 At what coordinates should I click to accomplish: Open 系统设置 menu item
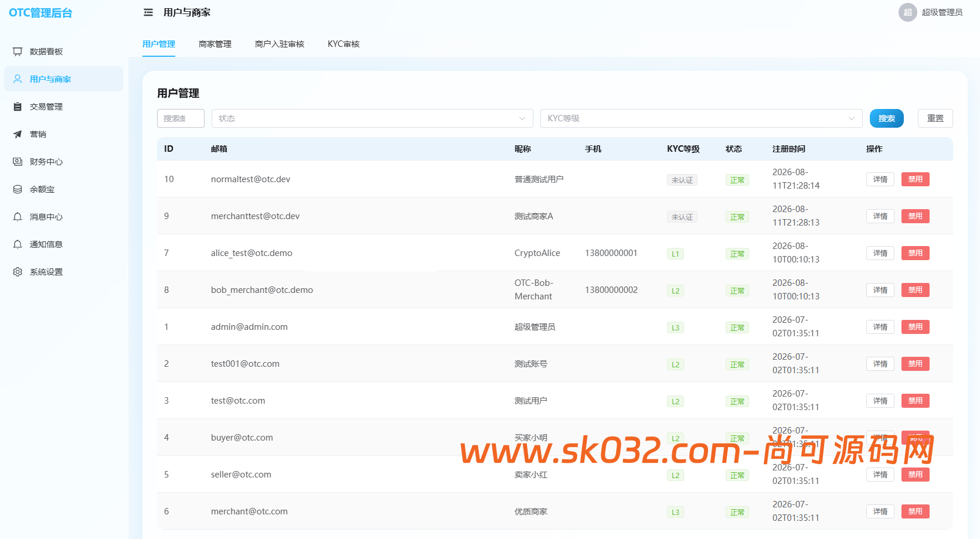pos(63,272)
